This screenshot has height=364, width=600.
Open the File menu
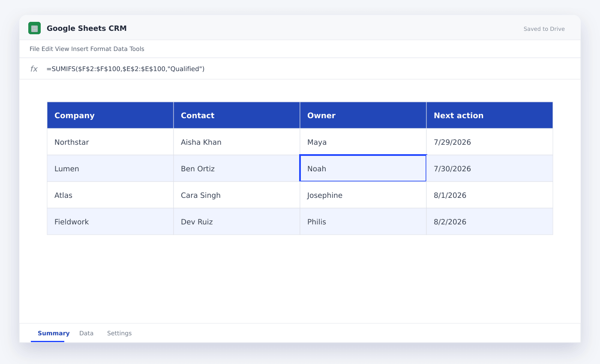coord(35,49)
